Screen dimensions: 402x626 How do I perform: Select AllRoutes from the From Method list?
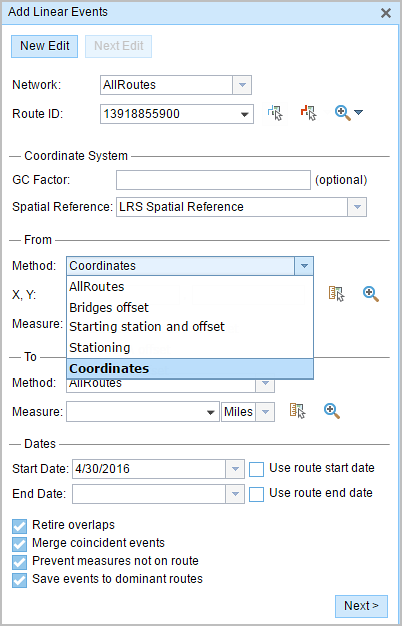[x=190, y=287]
